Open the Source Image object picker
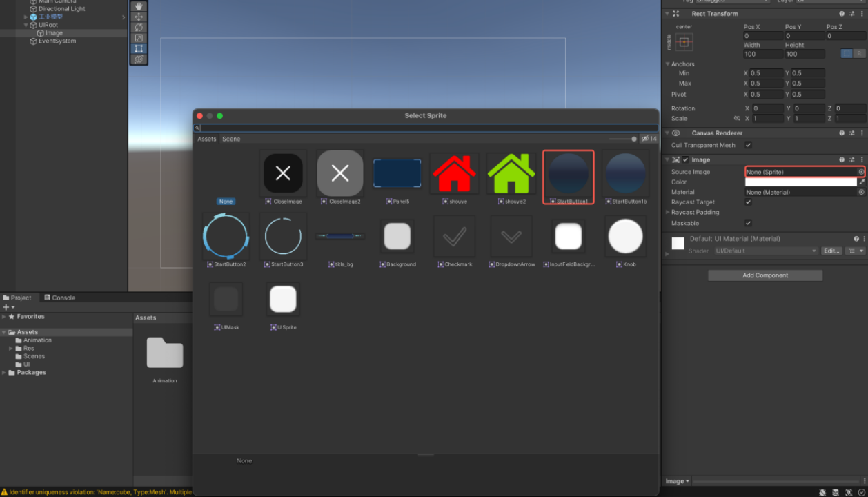The width and height of the screenshot is (868, 497). [861, 172]
